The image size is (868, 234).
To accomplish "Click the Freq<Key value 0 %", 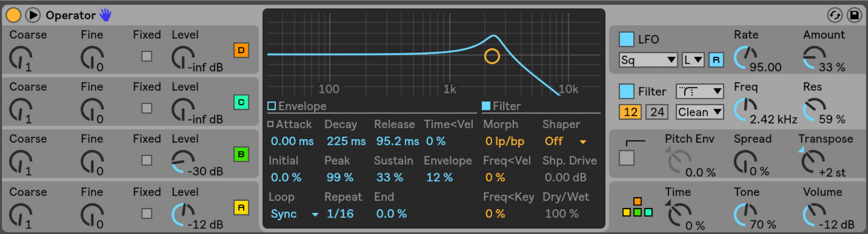I will coord(495,214).
